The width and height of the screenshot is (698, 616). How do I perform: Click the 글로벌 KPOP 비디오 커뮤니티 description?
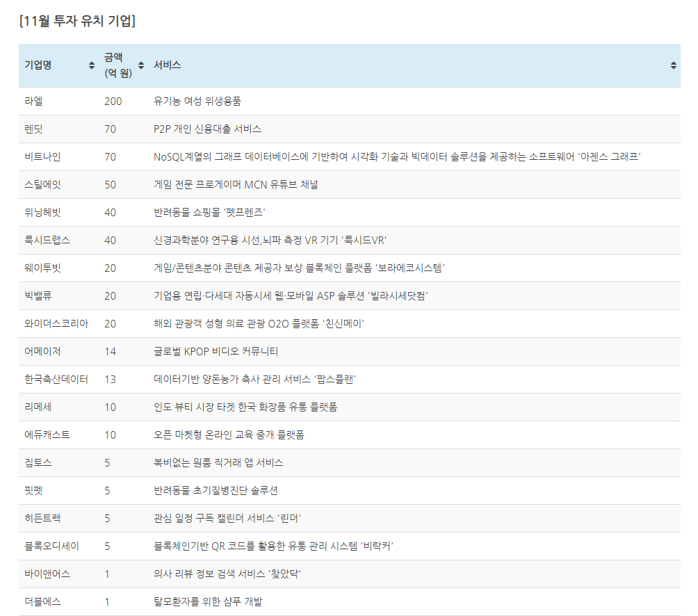[x=216, y=352]
